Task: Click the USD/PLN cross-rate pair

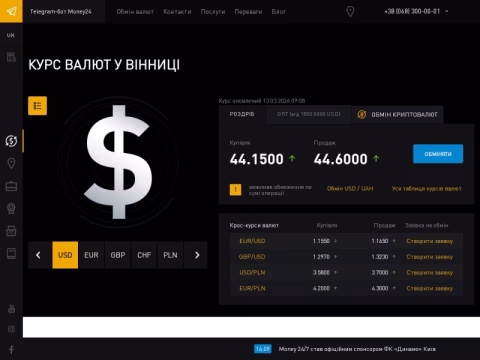Action: (252, 272)
